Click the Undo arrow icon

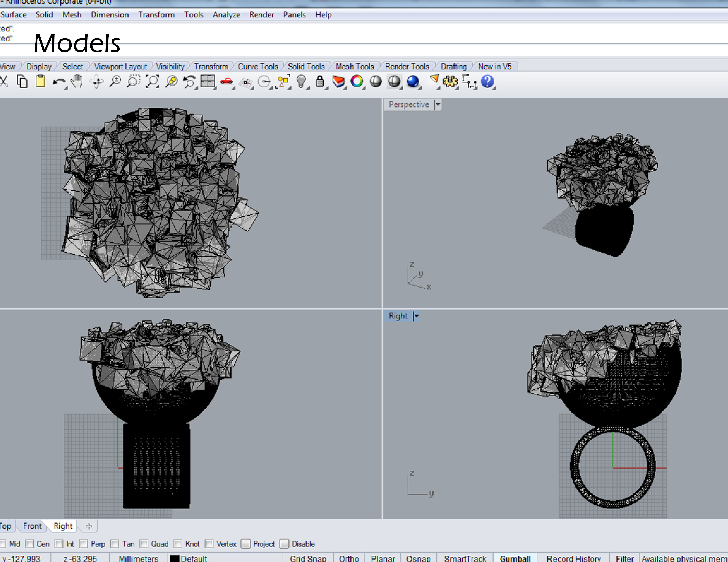pyautogui.click(x=59, y=82)
